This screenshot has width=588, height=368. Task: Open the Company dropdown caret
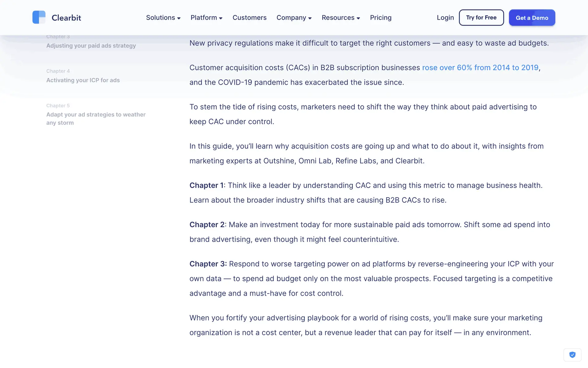tap(310, 18)
